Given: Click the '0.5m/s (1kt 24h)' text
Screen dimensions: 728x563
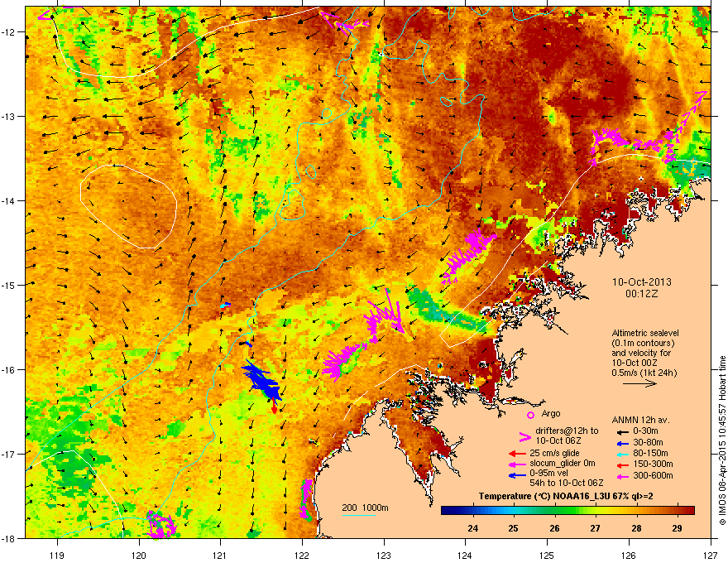Looking at the screenshot, I should tap(644, 373).
